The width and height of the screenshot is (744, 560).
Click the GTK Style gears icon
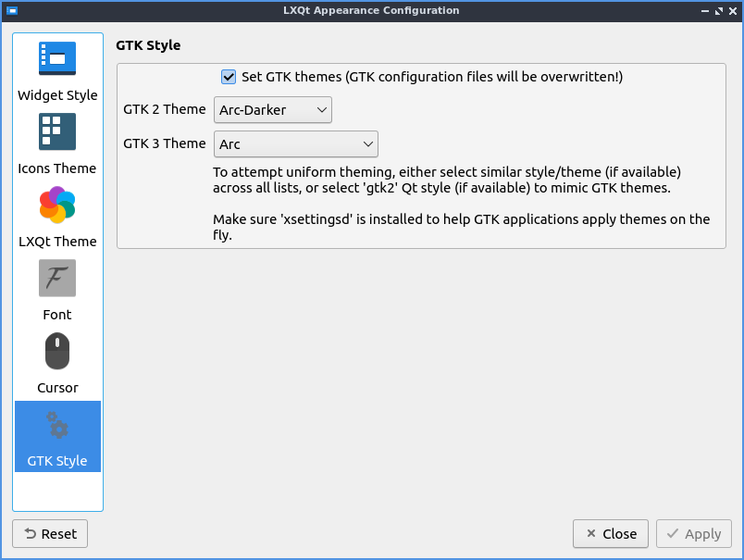tap(57, 425)
